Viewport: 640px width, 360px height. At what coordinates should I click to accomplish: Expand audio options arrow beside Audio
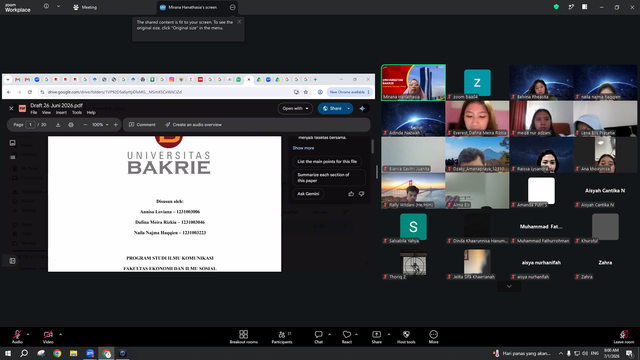click(28, 334)
